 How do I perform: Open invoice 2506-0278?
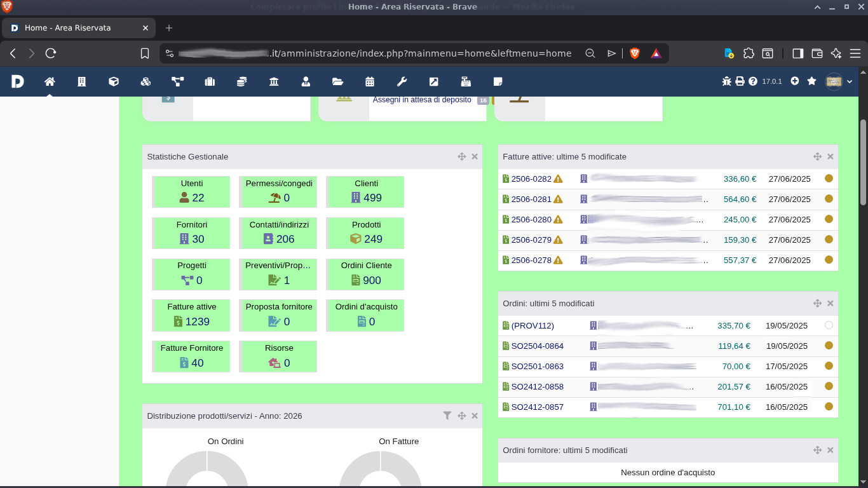click(x=531, y=260)
